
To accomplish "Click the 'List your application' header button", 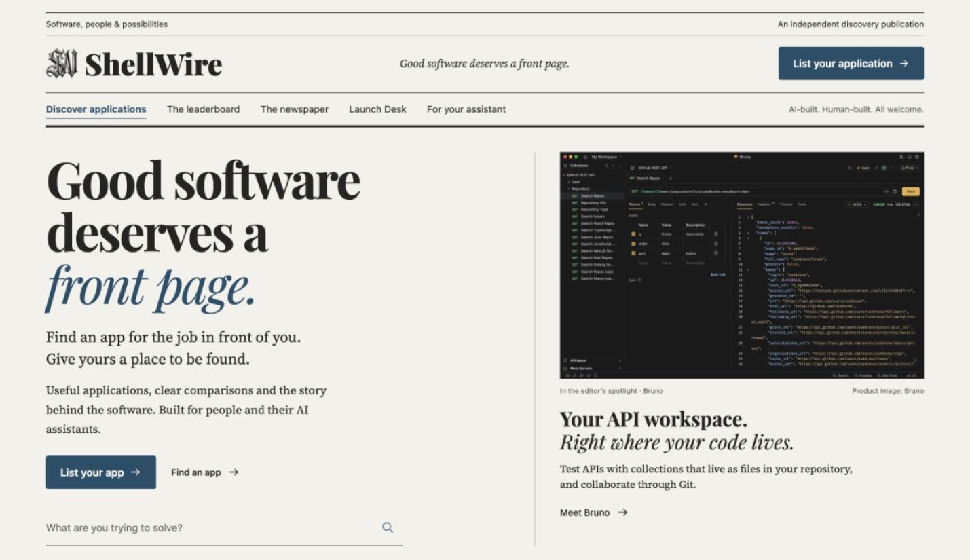I will [851, 63].
